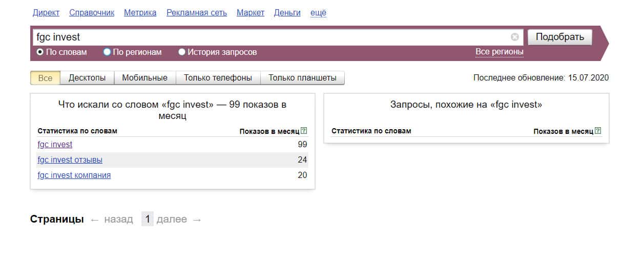This screenshot has height=259, width=644.
Task: Open the 'fgc invest отзывы' query link
Action: pyautogui.click(x=70, y=160)
